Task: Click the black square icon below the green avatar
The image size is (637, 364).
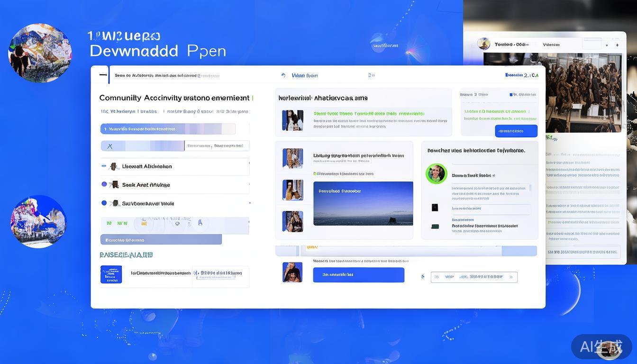Action: tap(435, 208)
